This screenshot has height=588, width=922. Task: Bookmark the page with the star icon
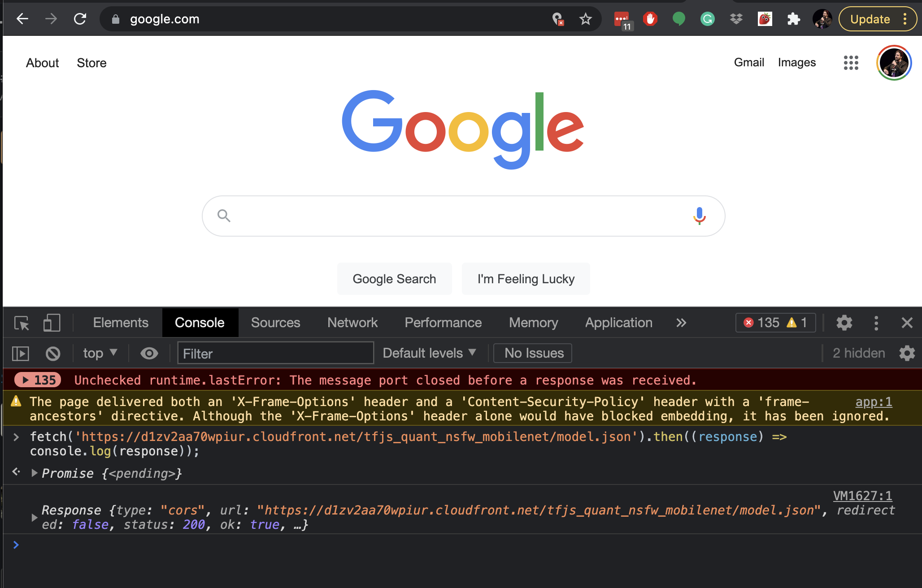(x=586, y=19)
